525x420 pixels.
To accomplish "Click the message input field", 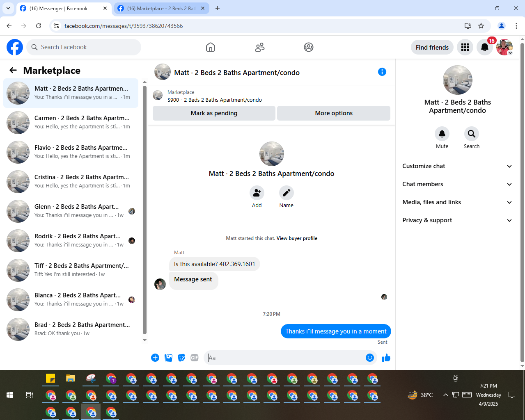I will click(286, 358).
